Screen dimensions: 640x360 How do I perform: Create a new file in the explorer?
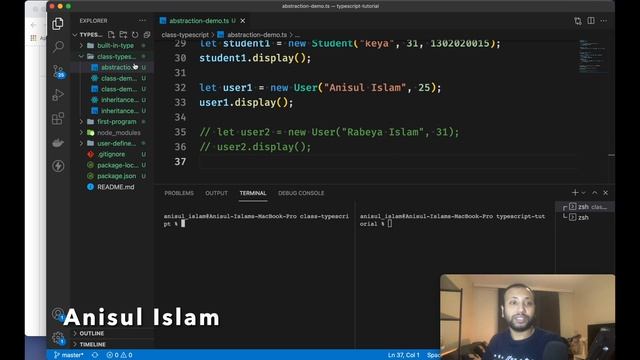coord(111,35)
